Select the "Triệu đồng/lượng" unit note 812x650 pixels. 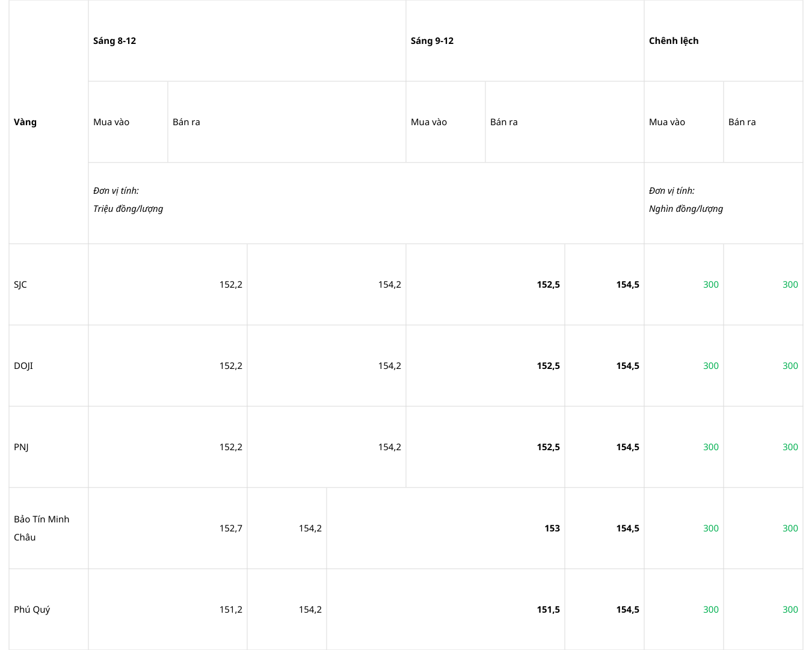(x=128, y=209)
